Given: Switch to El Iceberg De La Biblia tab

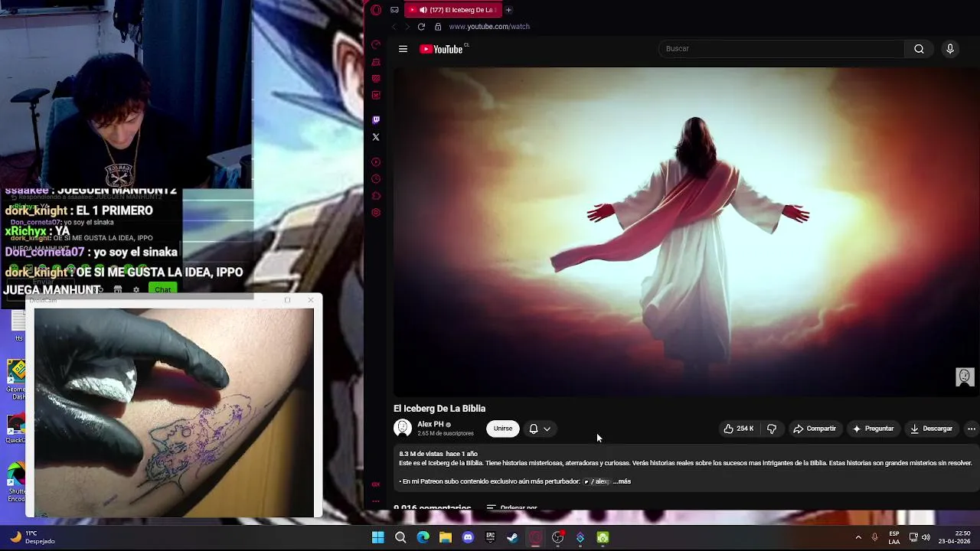Looking at the screenshot, I should (x=452, y=10).
